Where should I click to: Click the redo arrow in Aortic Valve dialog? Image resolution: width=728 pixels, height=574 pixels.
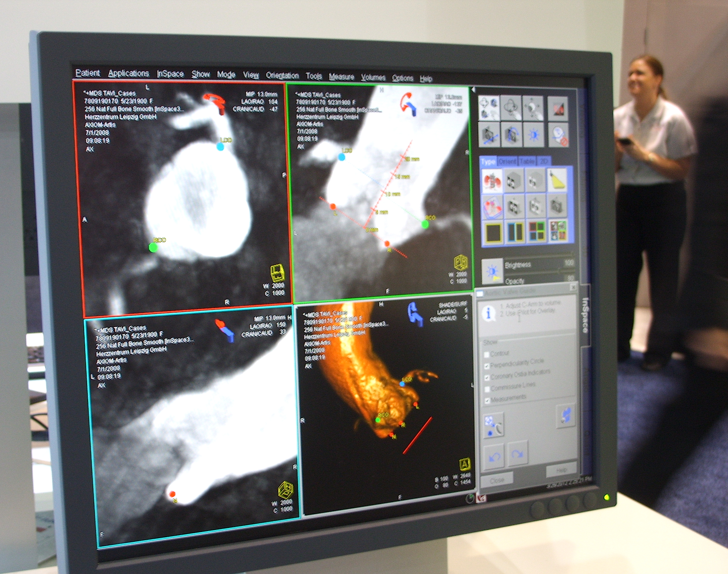coord(517,454)
